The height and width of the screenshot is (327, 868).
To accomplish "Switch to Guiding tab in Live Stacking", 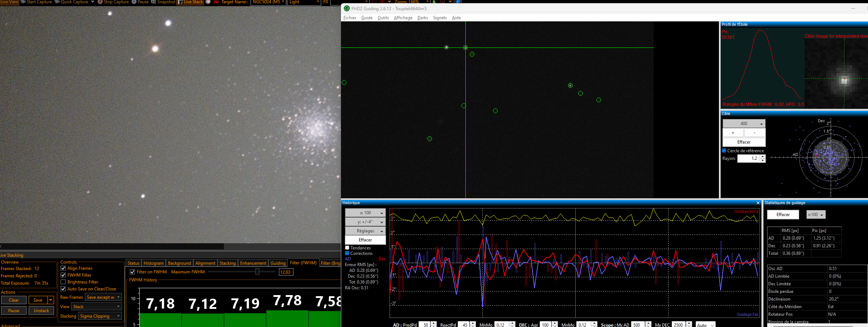I will 278,263.
